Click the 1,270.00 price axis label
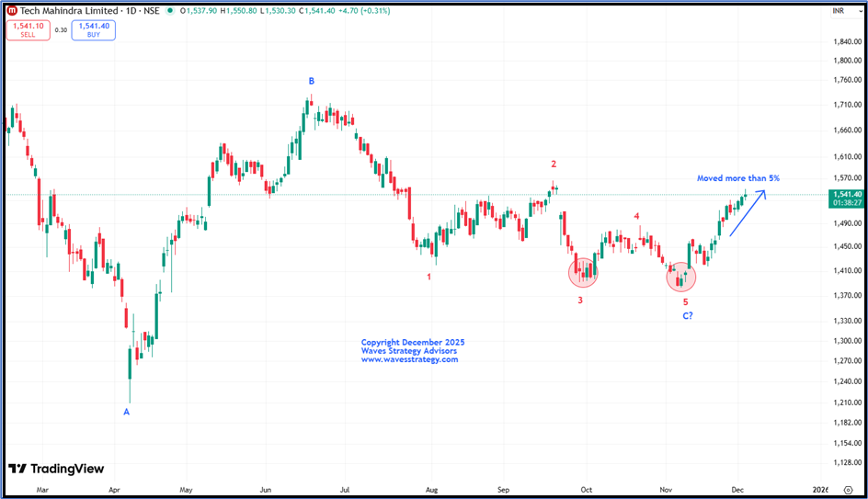This screenshot has width=868, height=499. [848, 361]
